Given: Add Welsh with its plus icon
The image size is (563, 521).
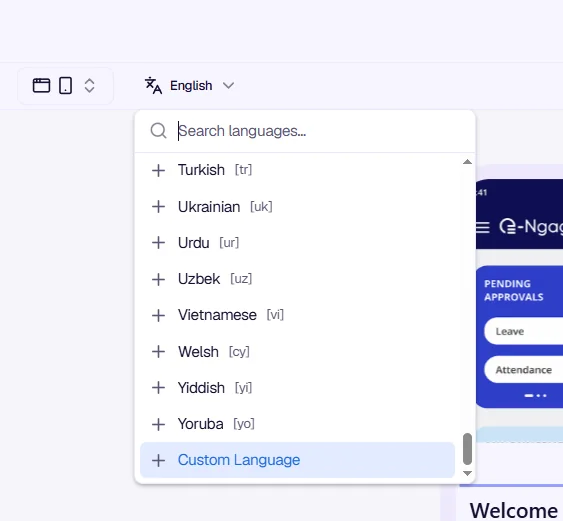Looking at the screenshot, I should (158, 352).
